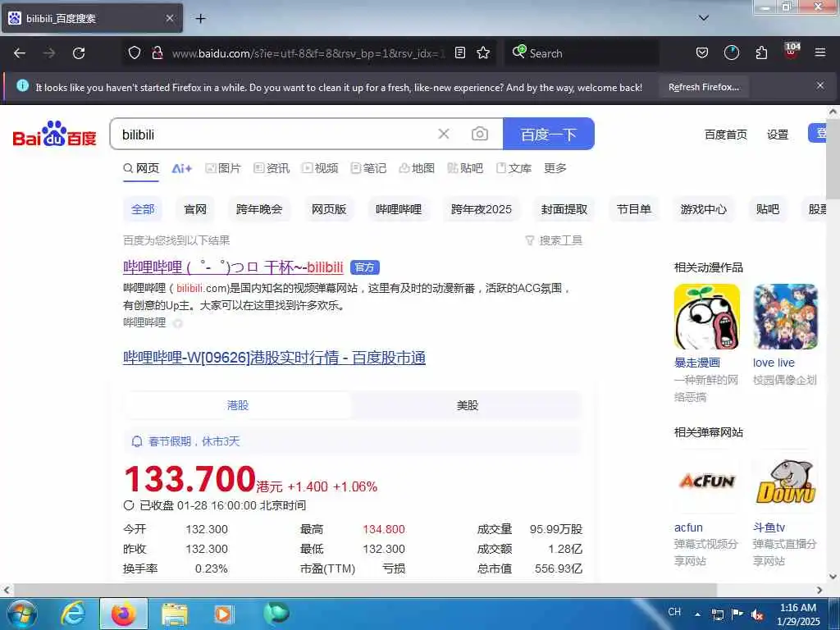Open the tracking protection shield icon
The width and height of the screenshot is (840, 630).
135,52
